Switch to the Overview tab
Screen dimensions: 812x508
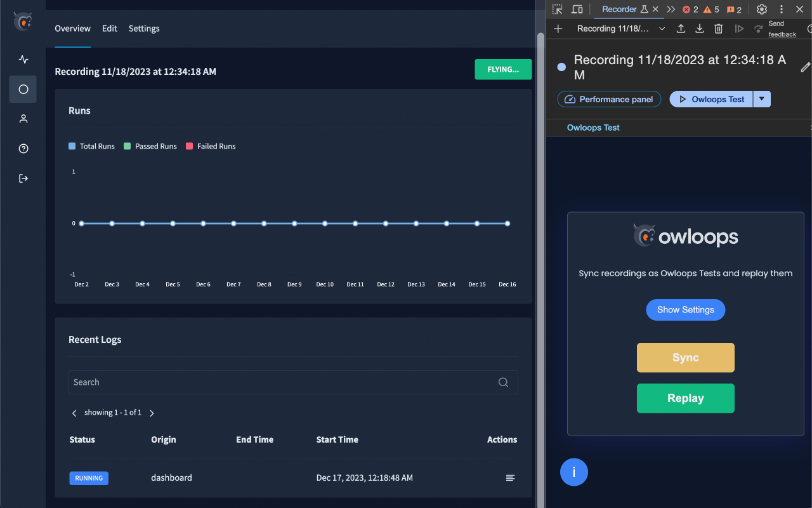coord(72,29)
